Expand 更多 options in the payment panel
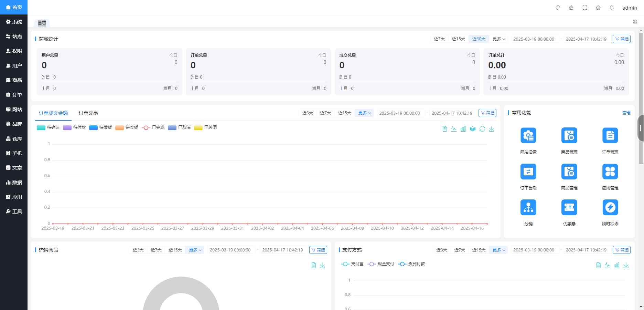This screenshot has width=644, height=310. click(x=498, y=250)
